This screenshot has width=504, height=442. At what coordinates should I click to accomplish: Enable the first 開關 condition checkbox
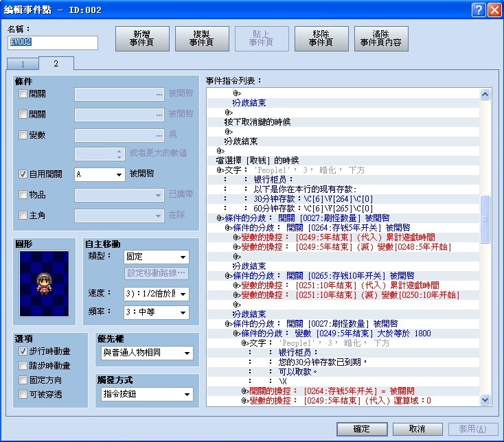tap(23, 94)
